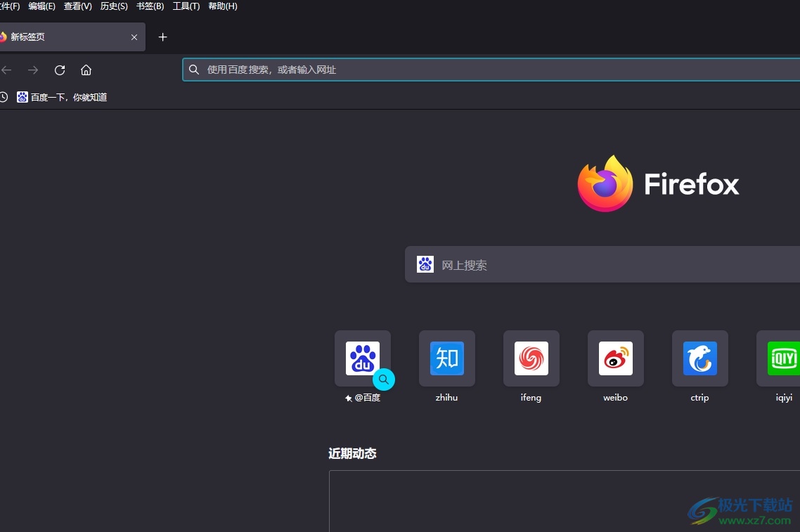
Task: Click the forward navigation arrow
Action: 33,70
